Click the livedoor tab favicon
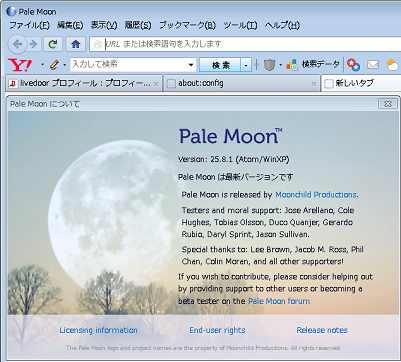This screenshot has height=362, width=401. [x=13, y=83]
